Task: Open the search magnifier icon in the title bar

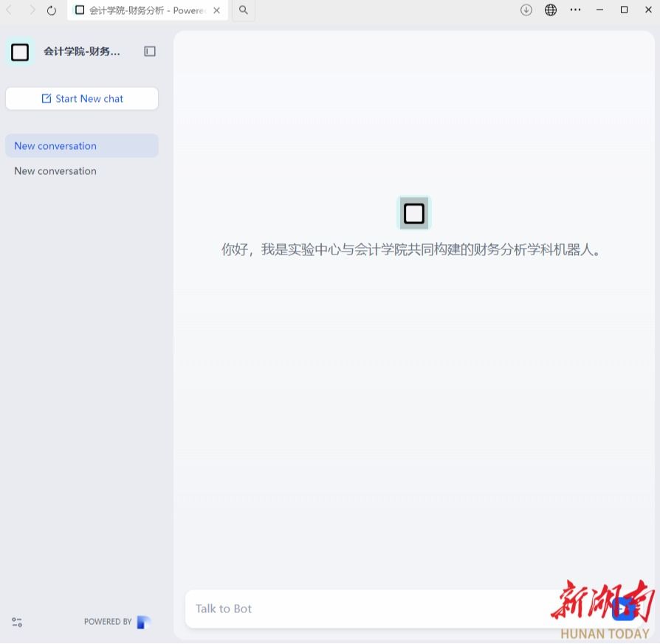Action: click(244, 10)
